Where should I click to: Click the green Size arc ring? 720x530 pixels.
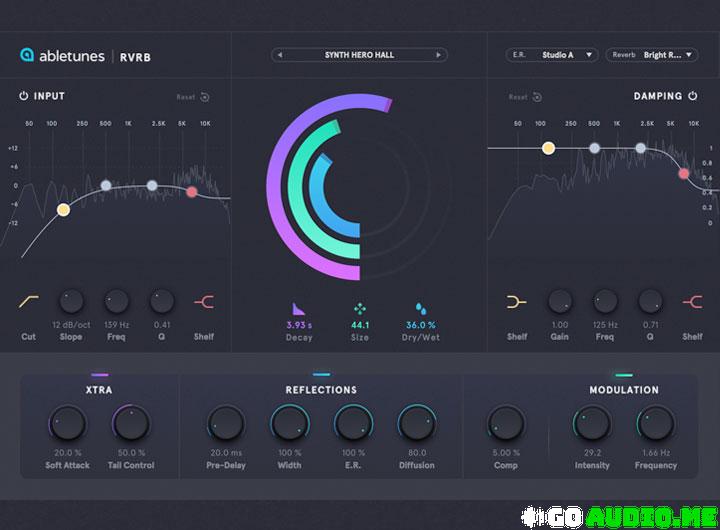(x=295, y=188)
